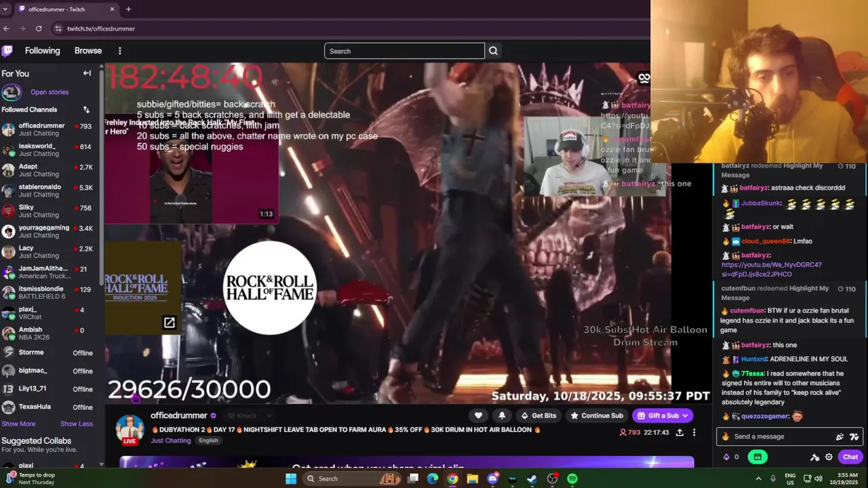Open the channel points balance

(731, 457)
